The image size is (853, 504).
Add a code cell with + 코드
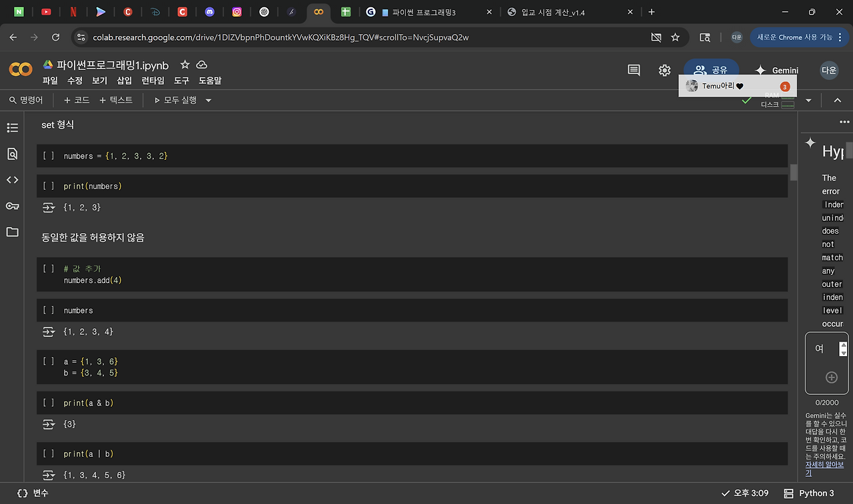(77, 100)
